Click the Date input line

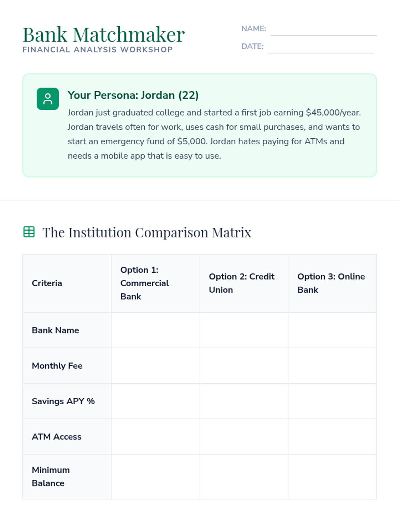click(x=321, y=48)
